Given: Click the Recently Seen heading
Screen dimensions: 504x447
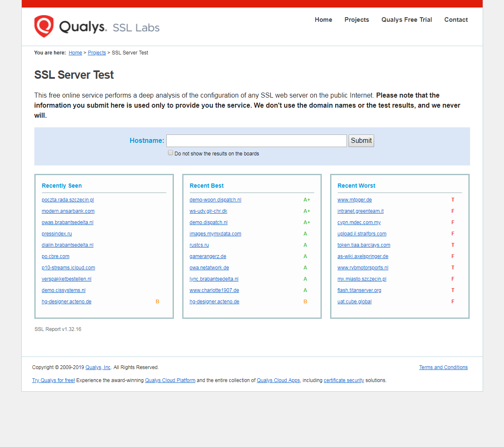Looking at the screenshot, I should point(62,186).
